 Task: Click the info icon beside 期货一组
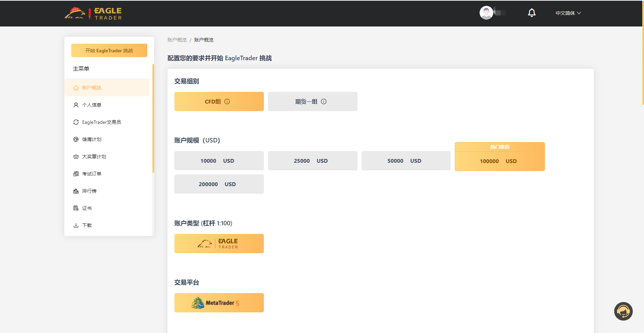[324, 101]
